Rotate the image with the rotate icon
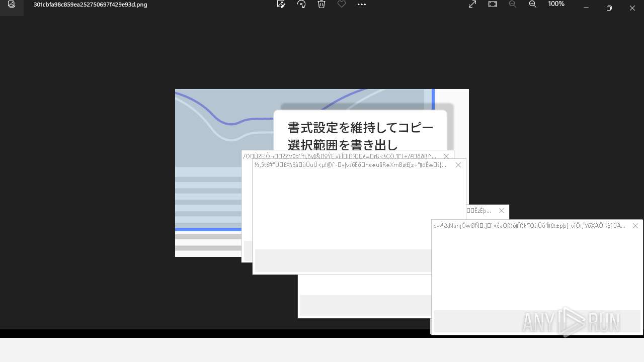644x362 pixels. click(301, 5)
